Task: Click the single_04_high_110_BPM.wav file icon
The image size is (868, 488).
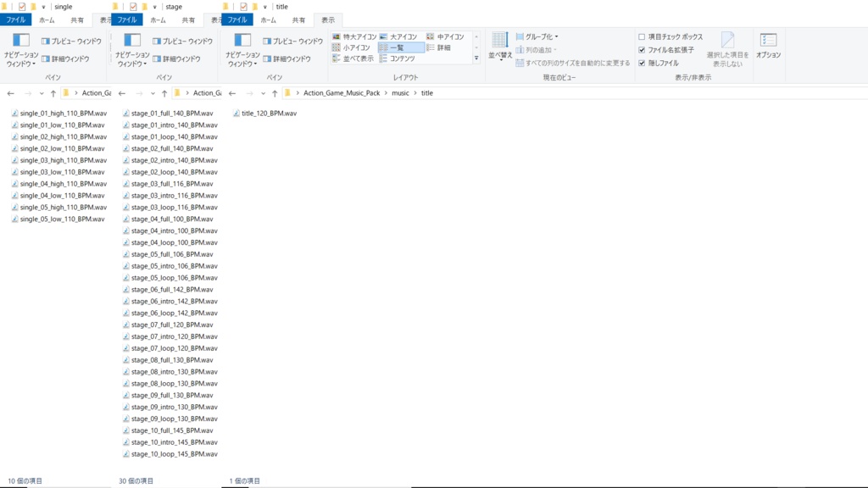Action: tap(15, 184)
